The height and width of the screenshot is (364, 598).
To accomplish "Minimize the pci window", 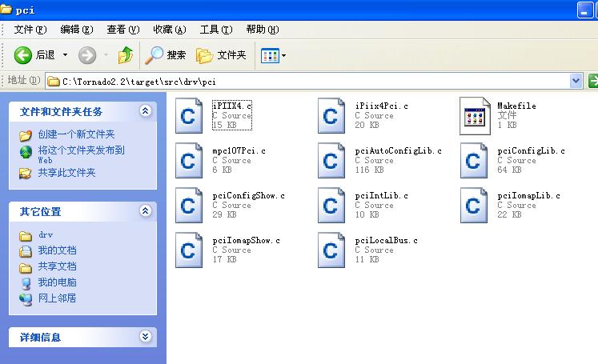I will tap(584, 10).
